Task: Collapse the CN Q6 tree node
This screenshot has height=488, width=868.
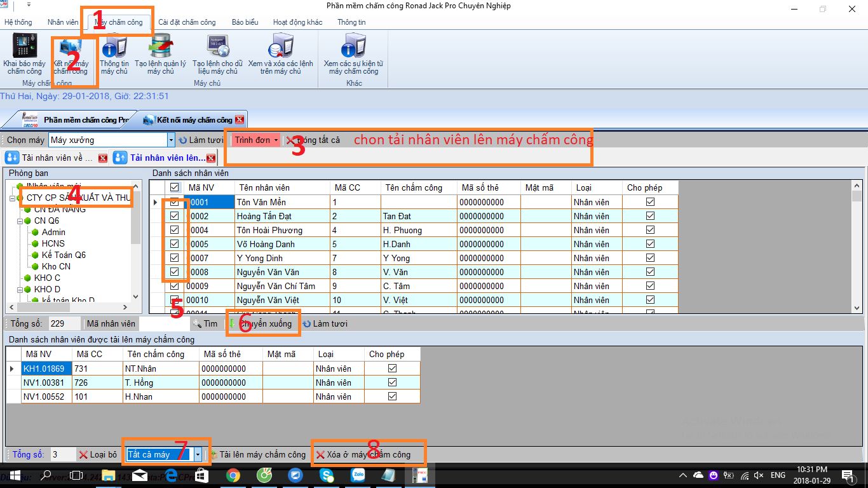Action: click(20, 221)
